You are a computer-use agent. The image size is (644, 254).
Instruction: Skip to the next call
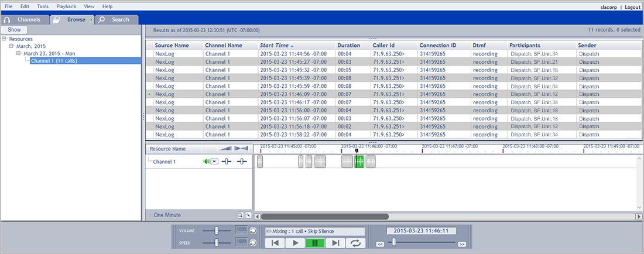click(335, 243)
